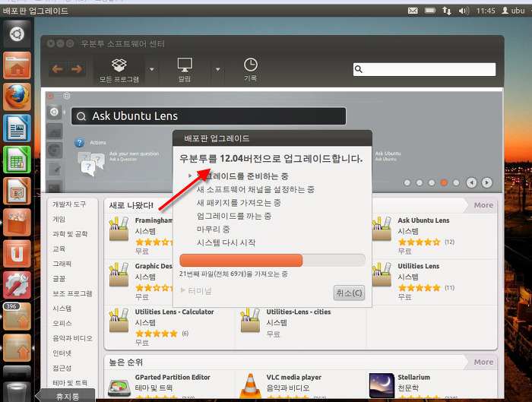Click the Software Center search field
This screenshot has width=532, height=402.
click(x=424, y=70)
